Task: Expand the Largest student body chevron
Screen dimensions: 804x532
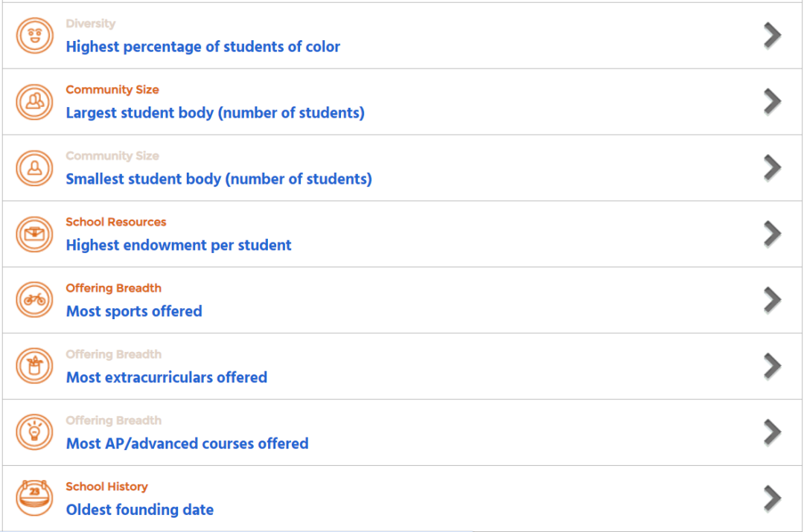Action: pyautogui.click(x=772, y=102)
